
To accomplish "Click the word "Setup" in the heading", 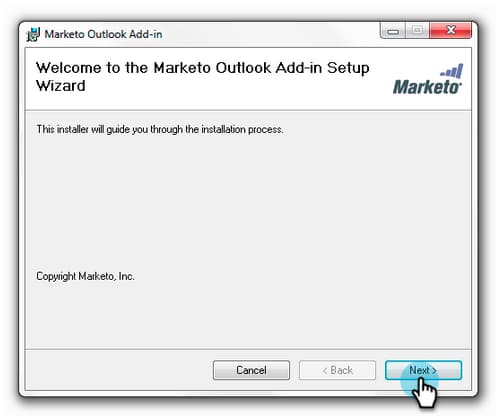I will (348, 68).
